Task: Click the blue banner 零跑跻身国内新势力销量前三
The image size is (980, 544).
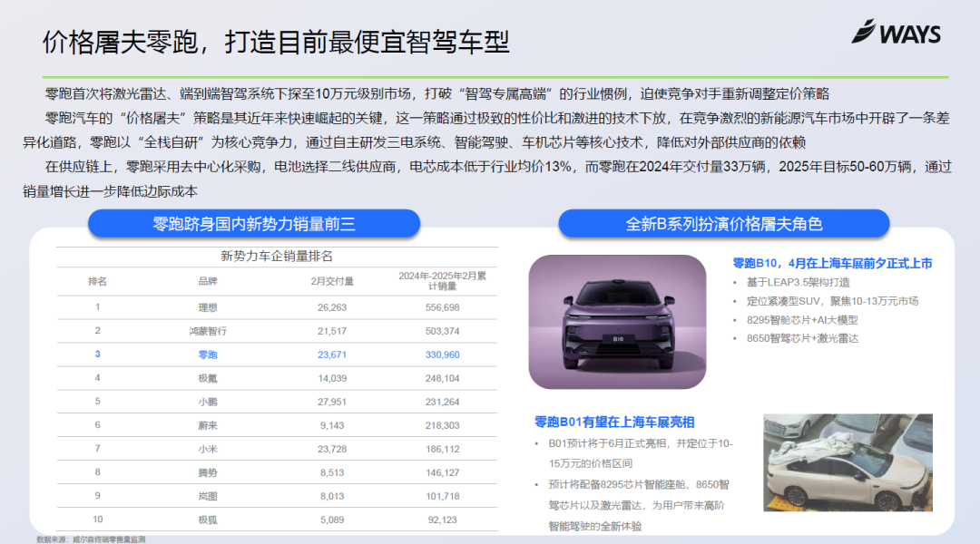Action: pyautogui.click(x=254, y=224)
